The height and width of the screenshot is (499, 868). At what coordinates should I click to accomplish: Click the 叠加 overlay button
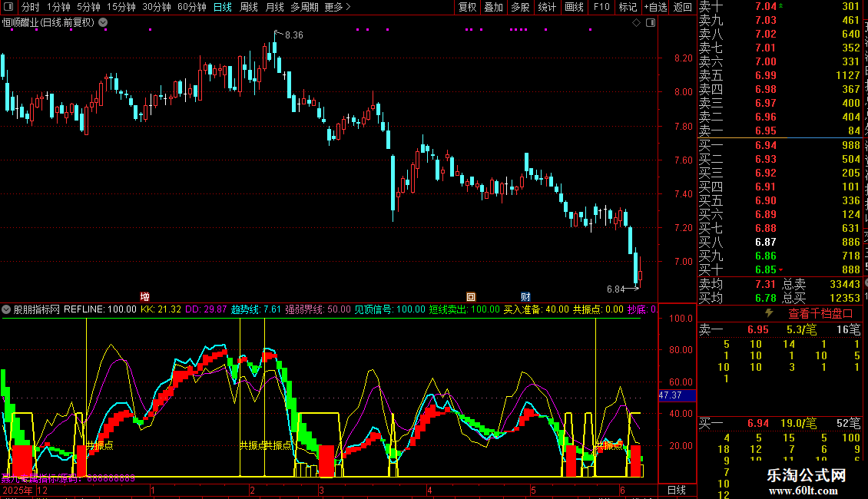[x=493, y=7]
